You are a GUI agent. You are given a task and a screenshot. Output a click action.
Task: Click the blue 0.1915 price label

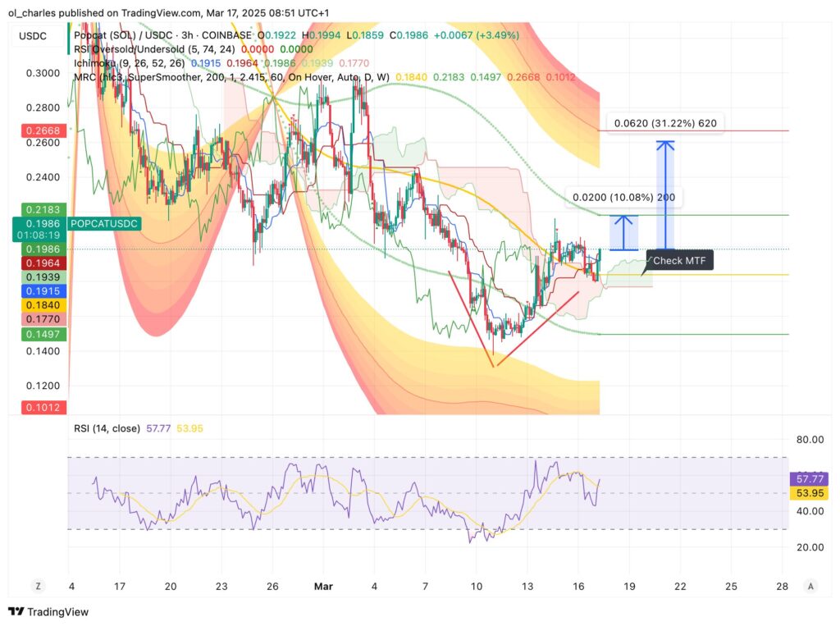(x=43, y=291)
